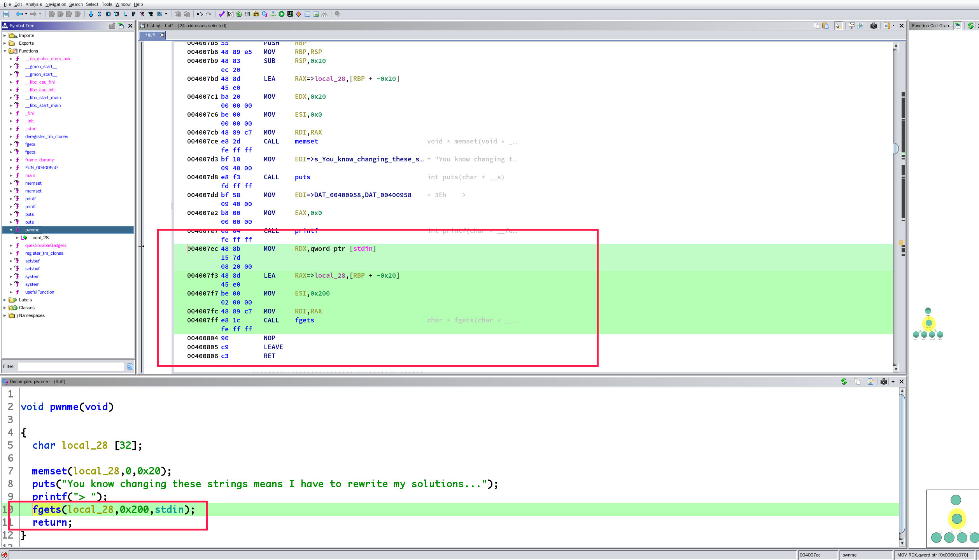
Task: Open the Bookmark type dropdown arrow
Action: tap(166, 14)
